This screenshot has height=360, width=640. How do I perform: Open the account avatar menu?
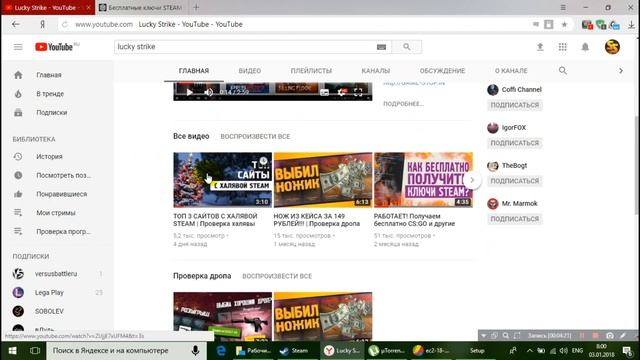(x=612, y=47)
